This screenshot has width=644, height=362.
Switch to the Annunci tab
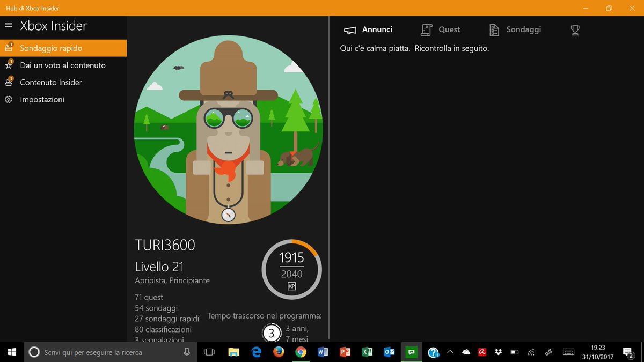click(368, 29)
